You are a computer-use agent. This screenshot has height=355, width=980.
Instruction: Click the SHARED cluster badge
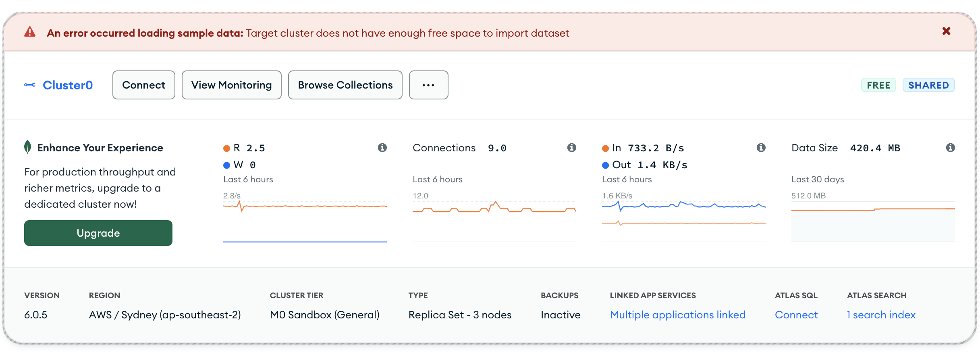point(928,85)
